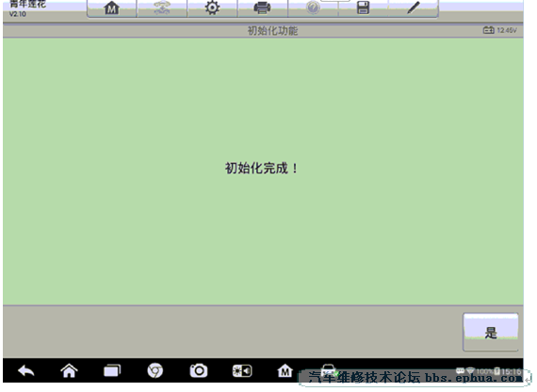Image resolution: width=537 pixels, height=392 pixels.
Task: Open the settings gear in toolbar
Action: tap(212, 8)
